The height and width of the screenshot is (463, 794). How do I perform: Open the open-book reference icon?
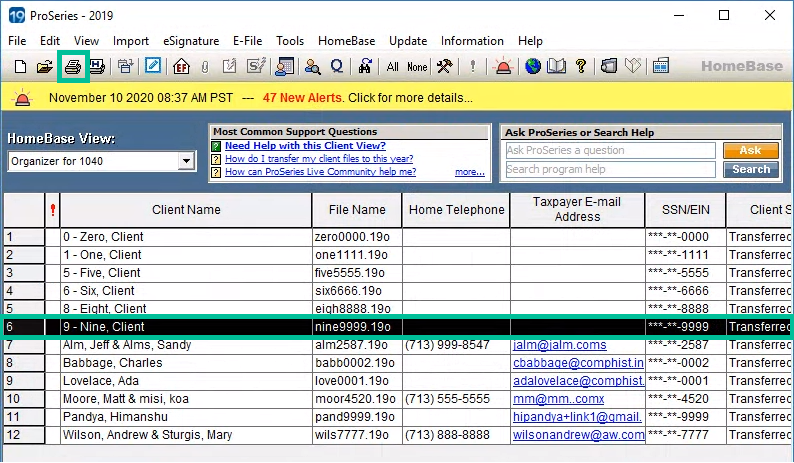tap(556, 66)
